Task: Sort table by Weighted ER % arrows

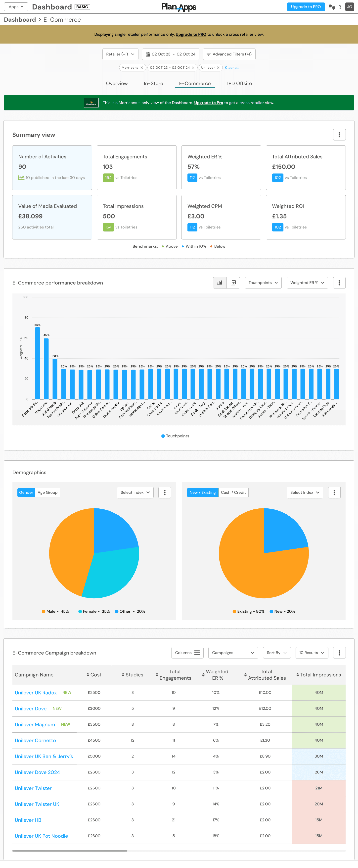Action: [x=203, y=675]
